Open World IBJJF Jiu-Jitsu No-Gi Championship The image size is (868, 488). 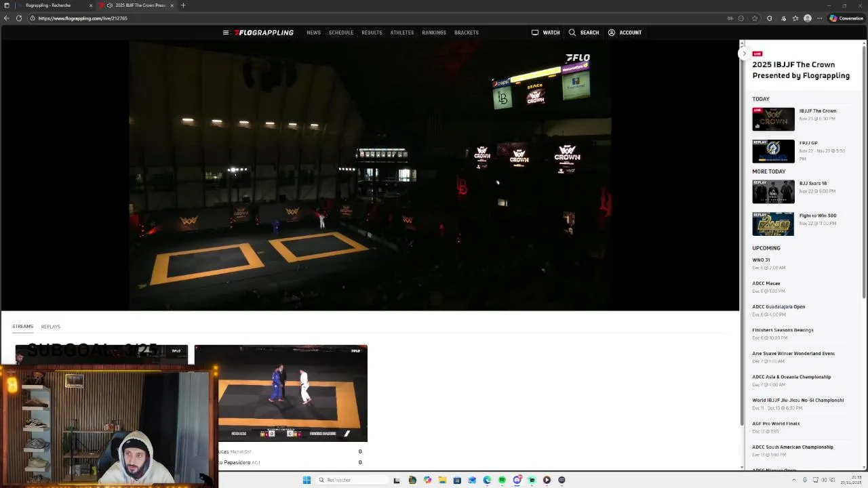[x=798, y=400]
